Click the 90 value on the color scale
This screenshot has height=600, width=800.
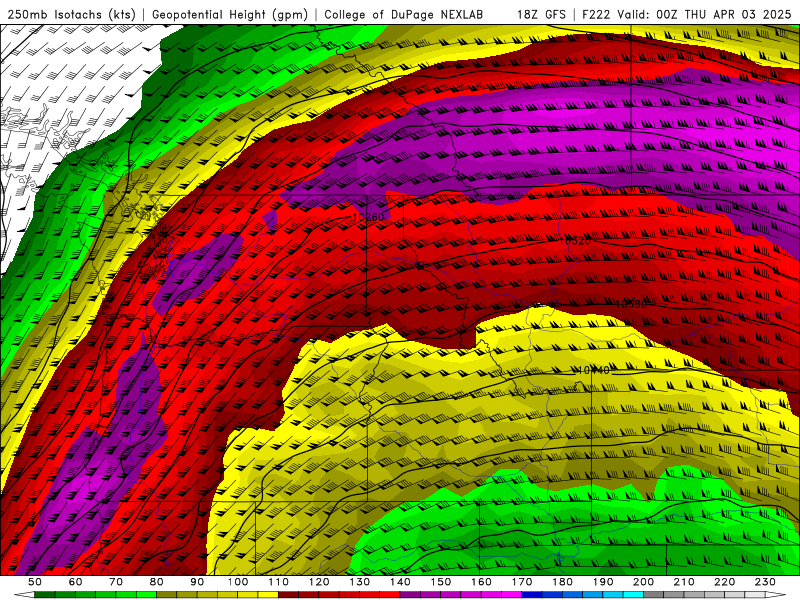197,582
